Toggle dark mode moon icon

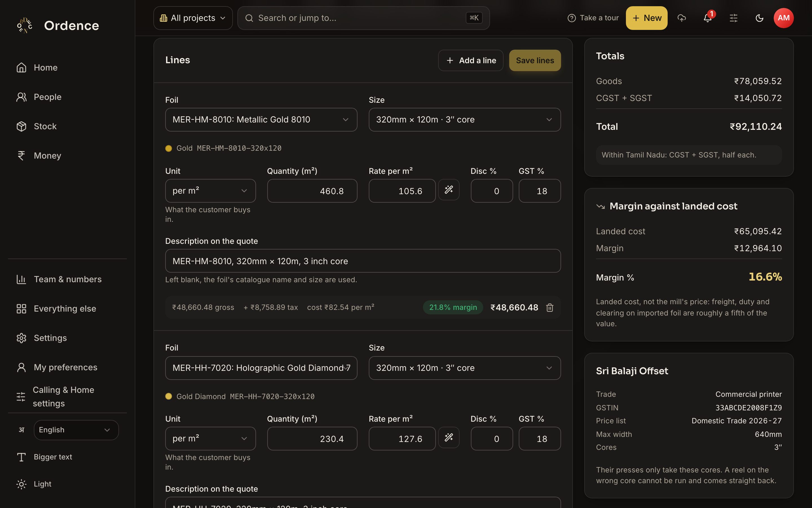[759, 18]
